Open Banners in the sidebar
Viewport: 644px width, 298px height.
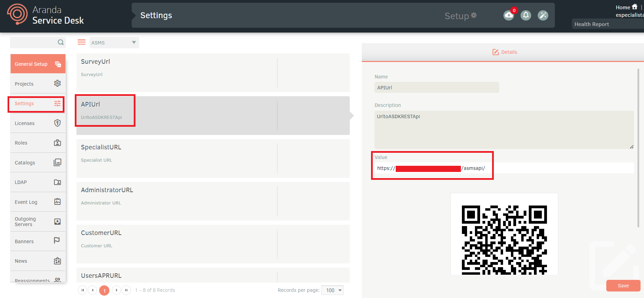click(38, 241)
